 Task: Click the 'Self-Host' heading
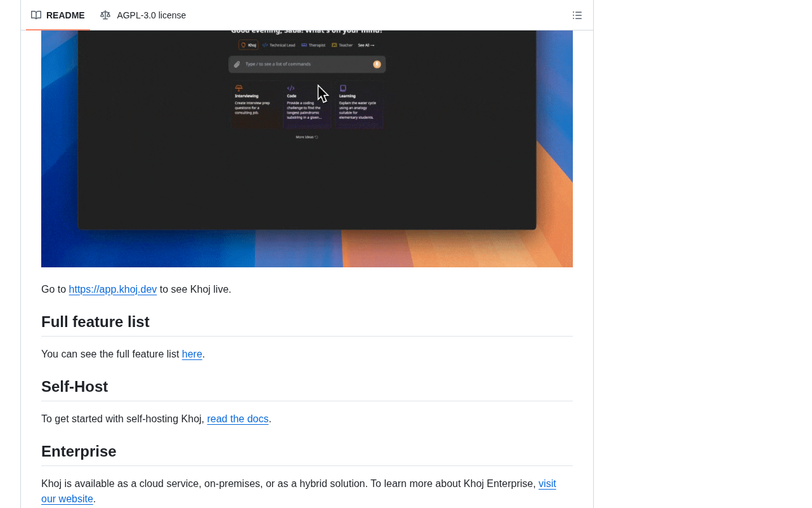75,387
